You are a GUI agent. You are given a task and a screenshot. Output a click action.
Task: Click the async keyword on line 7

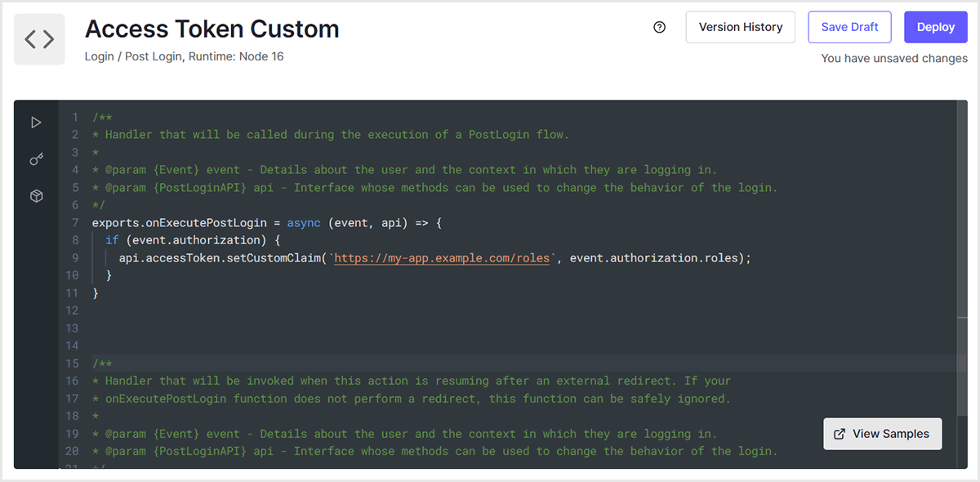303,223
